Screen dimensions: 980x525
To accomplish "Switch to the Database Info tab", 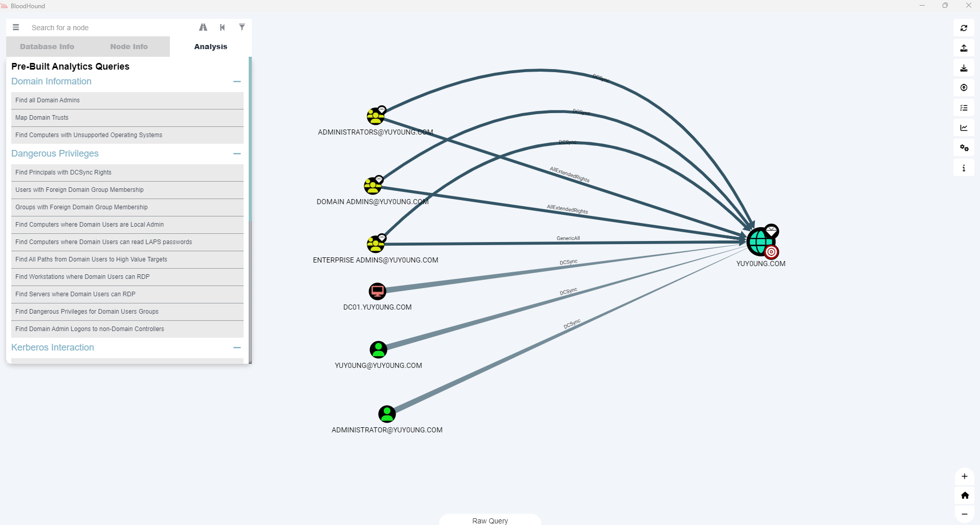I will (x=47, y=47).
